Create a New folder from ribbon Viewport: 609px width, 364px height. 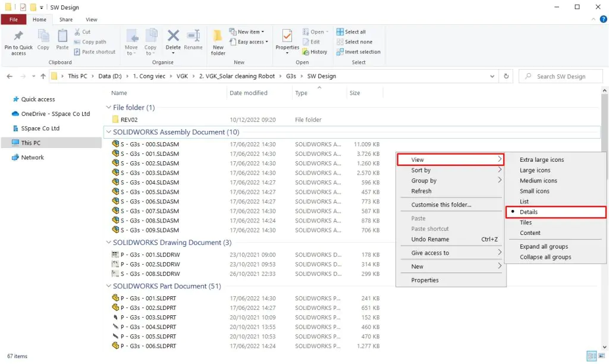(x=218, y=42)
